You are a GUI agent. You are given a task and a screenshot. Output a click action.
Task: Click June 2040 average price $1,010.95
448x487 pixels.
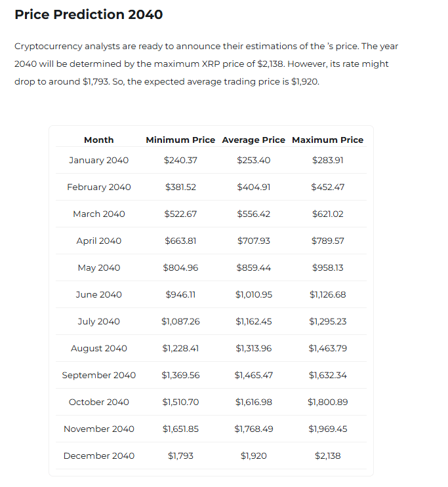tap(254, 294)
